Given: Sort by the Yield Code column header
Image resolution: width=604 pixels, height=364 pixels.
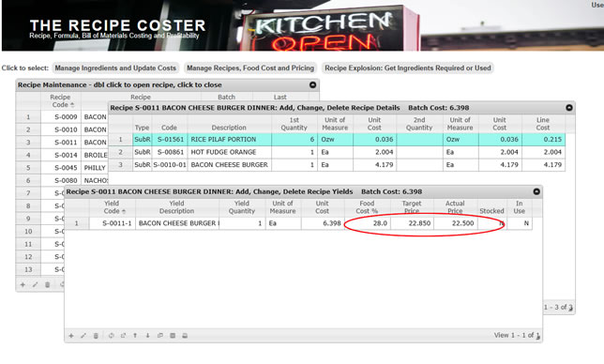Looking at the screenshot, I should [x=113, y=207].
